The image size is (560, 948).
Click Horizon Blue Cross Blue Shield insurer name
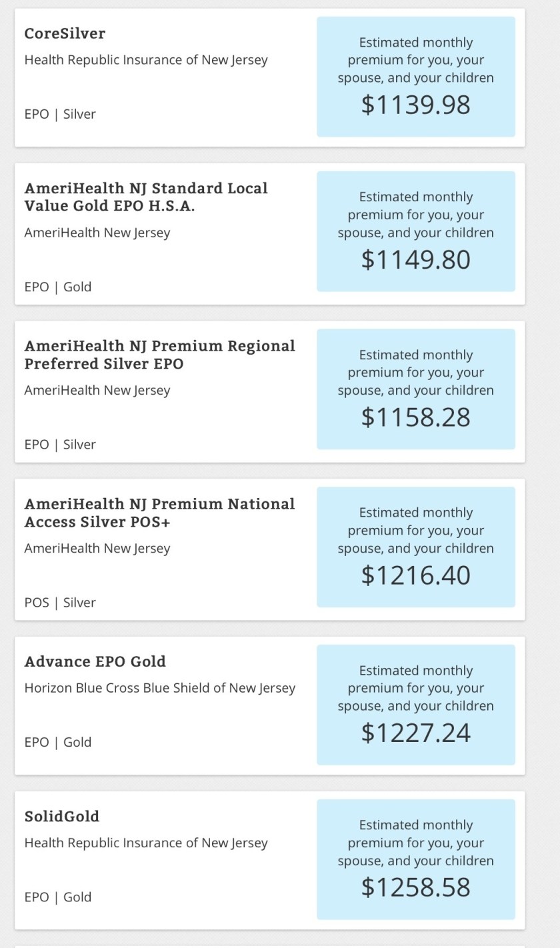160,688
